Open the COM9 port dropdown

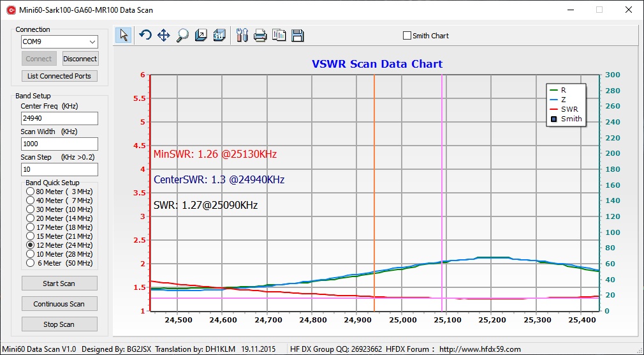tap(92, 42)
